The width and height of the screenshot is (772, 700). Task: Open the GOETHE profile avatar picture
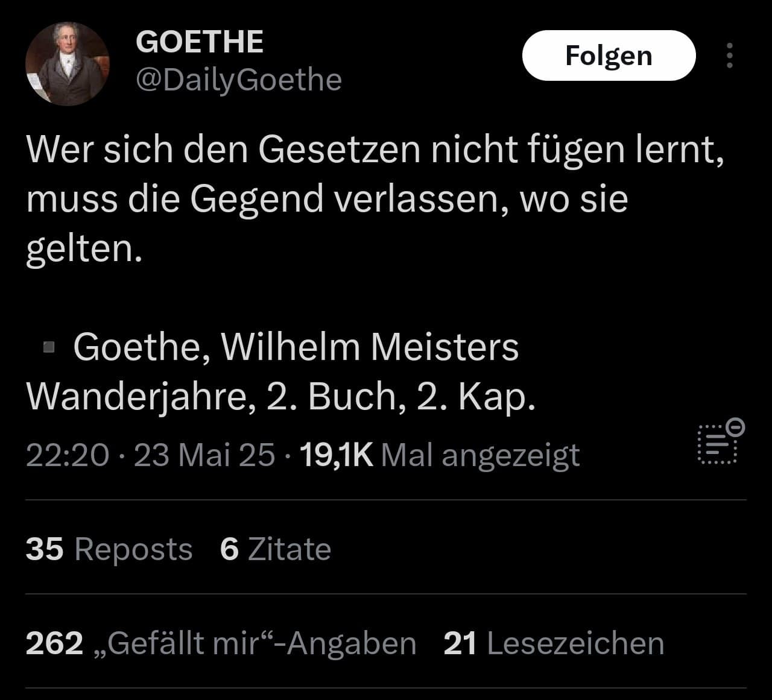(x=68, y=64)
